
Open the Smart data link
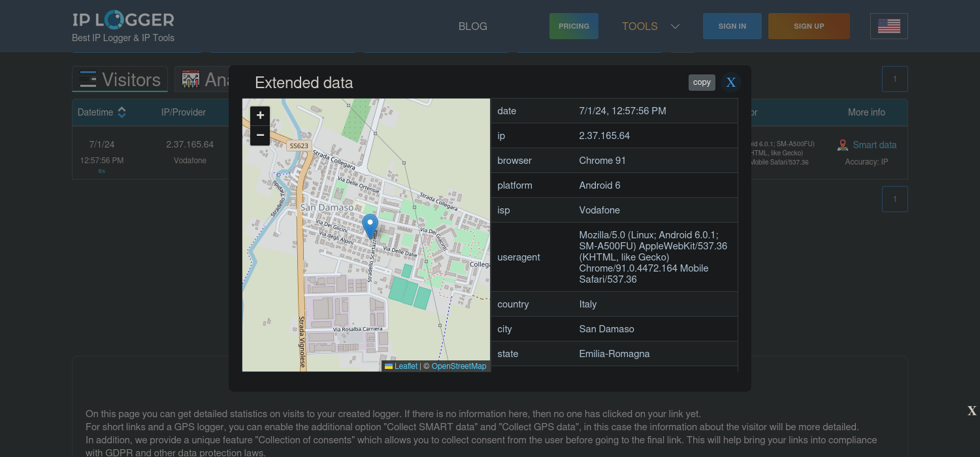[874, 145]
